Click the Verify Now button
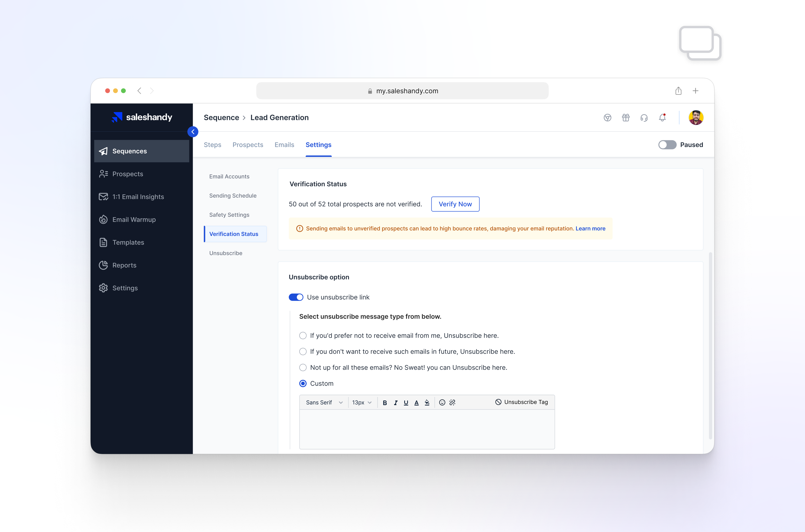This screenshot has height=532, width=805. (x=455, y=204)
